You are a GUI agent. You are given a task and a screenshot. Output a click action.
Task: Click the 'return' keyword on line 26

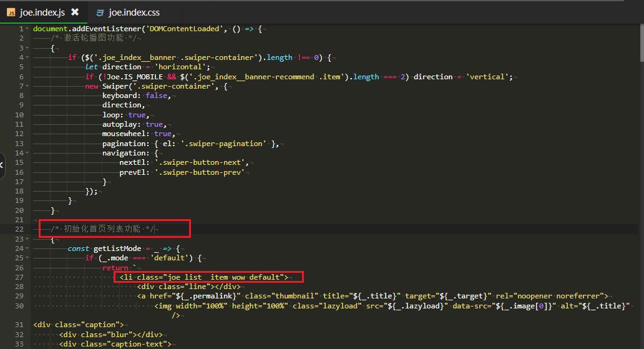(115, 268)
